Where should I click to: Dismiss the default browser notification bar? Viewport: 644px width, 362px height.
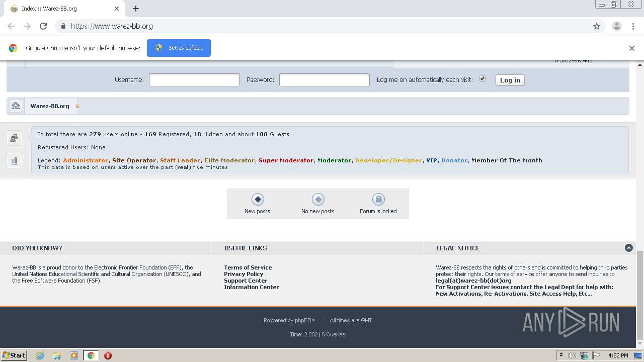631,48
